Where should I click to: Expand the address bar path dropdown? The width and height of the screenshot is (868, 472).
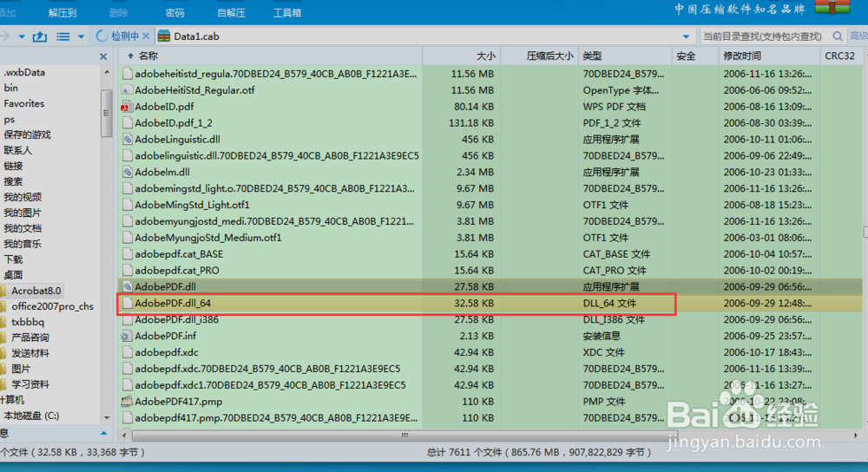coord(686,36)
